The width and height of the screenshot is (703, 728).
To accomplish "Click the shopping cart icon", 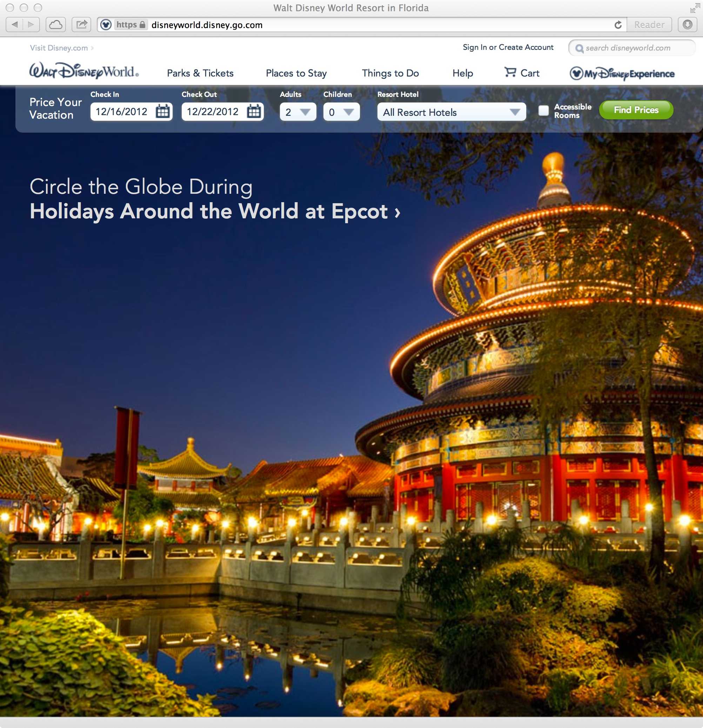I will [510, 72].
